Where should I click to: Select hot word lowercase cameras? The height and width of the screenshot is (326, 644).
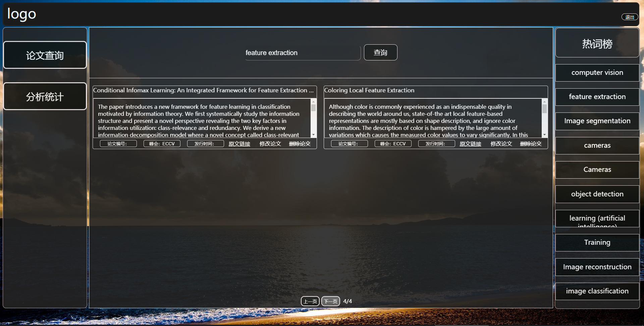(x=597, y=145)
